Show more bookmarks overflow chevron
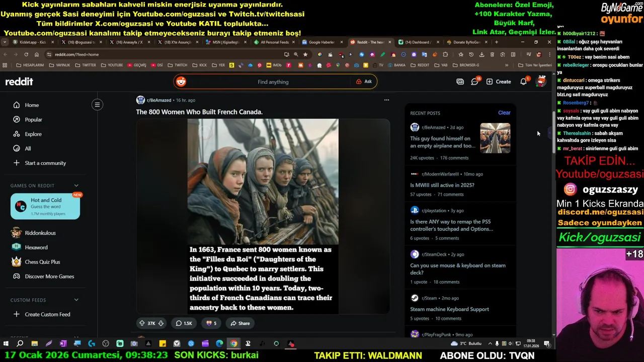 point(507,65)
